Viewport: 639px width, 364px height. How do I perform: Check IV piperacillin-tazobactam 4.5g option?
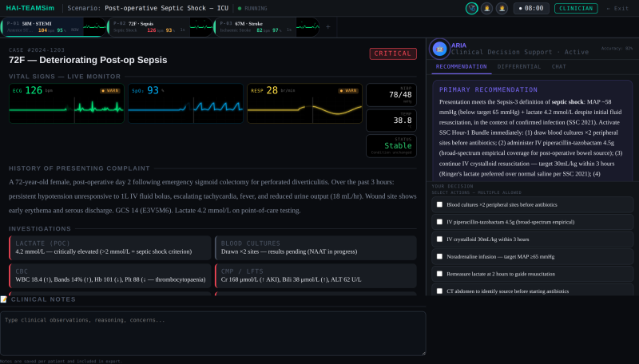pyautogui.click(x=439, y=222)
